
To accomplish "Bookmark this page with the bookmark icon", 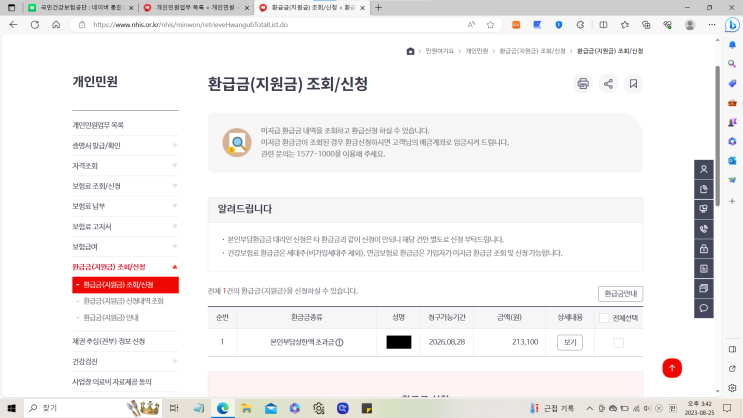I will (x=634, y=84).
